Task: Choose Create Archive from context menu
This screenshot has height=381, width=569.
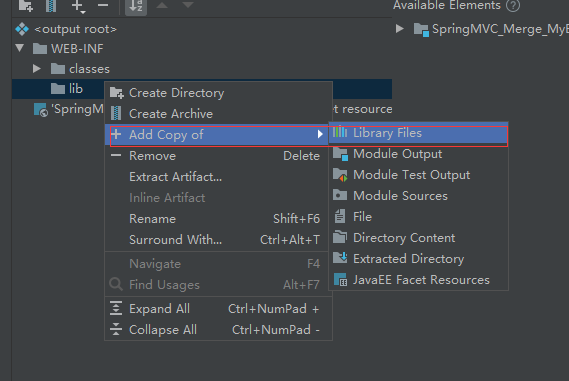Action: 218,114
